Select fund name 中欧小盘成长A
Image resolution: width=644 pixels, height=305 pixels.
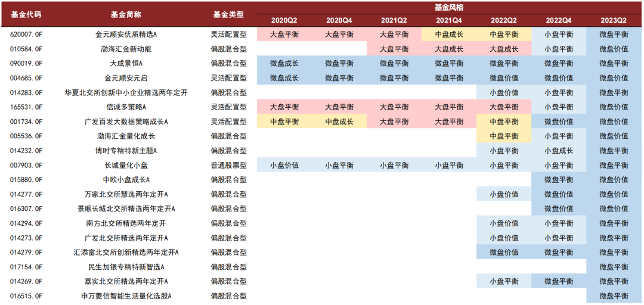pyautogui.click(x=126, y=180)
